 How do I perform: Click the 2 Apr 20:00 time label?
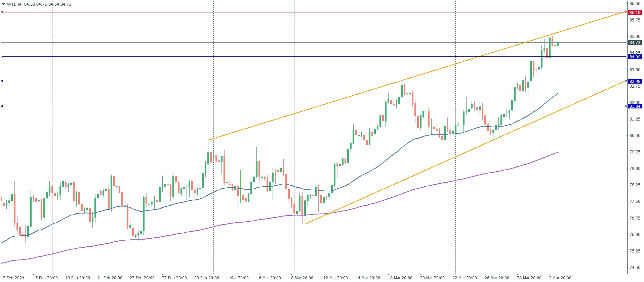tap(560, 278)
